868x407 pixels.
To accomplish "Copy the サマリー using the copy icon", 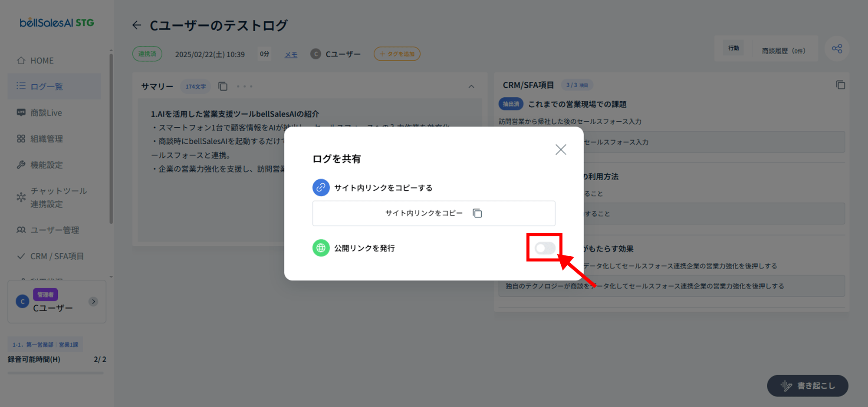I will 223,86.
